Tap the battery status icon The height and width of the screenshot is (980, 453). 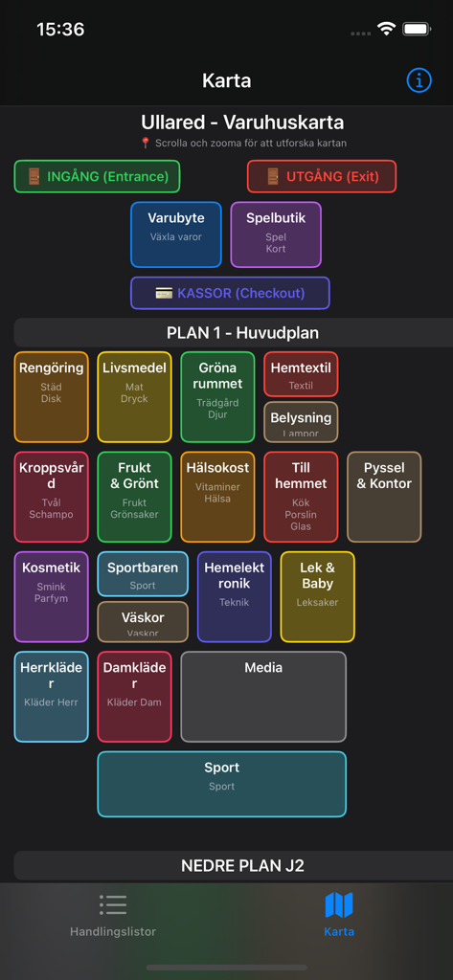click(416, 29)
